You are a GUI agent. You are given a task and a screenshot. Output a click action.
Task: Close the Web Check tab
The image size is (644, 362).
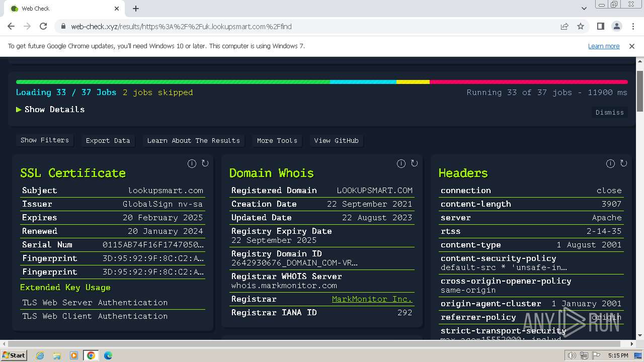pyautogui.click(x=117, y=9)
